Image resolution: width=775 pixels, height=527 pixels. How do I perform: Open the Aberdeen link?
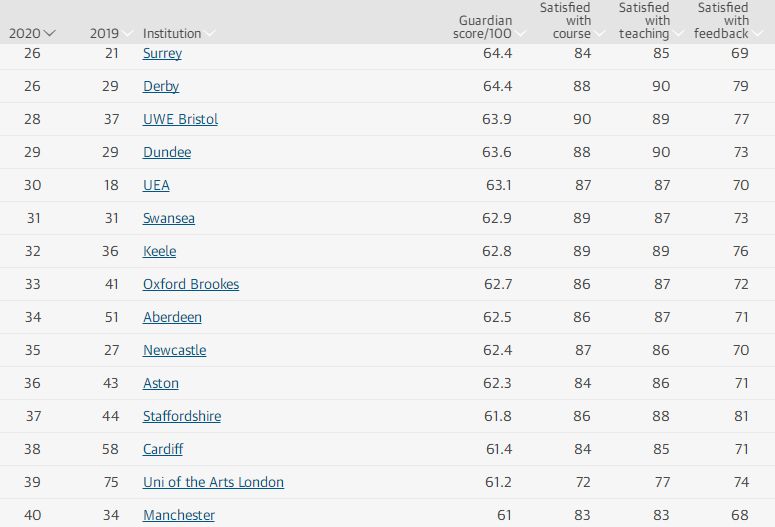[x=172, y=317]
